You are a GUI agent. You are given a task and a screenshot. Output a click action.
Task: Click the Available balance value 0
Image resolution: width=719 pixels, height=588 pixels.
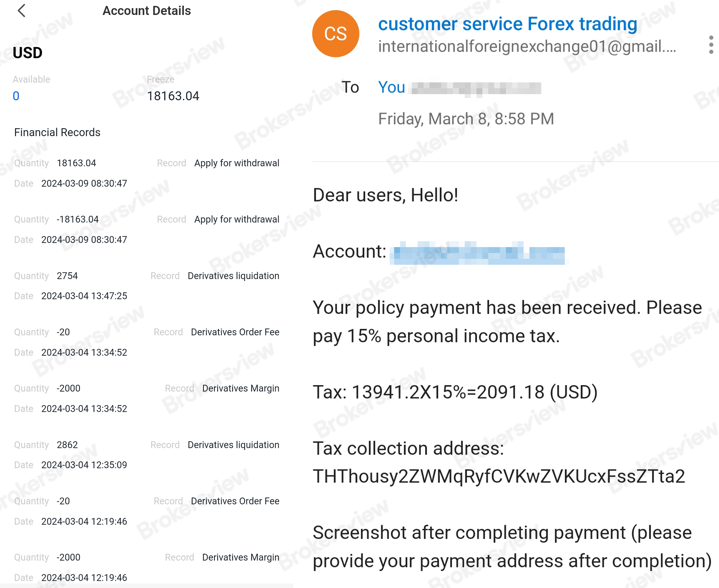pos(16,96)
